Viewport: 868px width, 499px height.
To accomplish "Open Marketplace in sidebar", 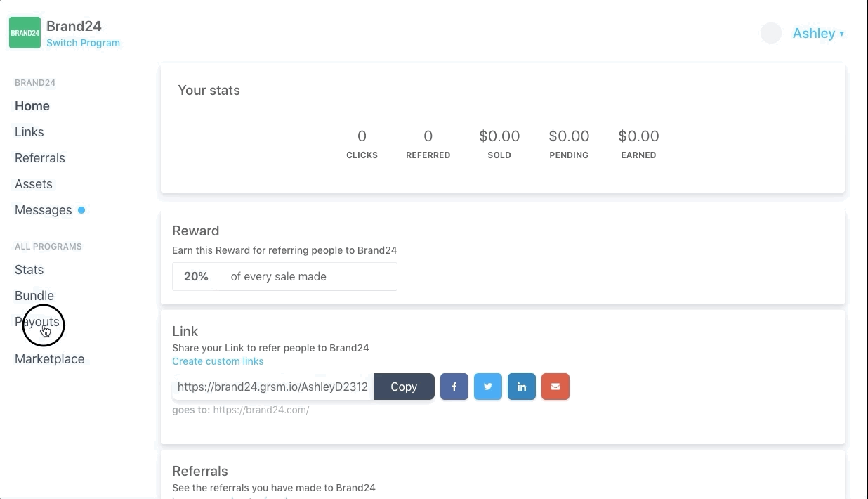I will 50,359.
